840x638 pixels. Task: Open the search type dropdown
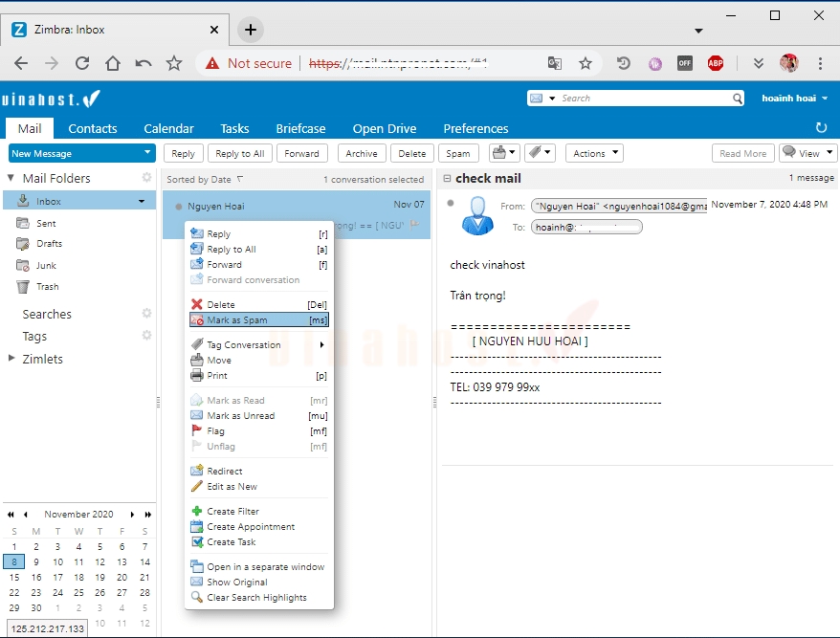[x=552, y=99]
